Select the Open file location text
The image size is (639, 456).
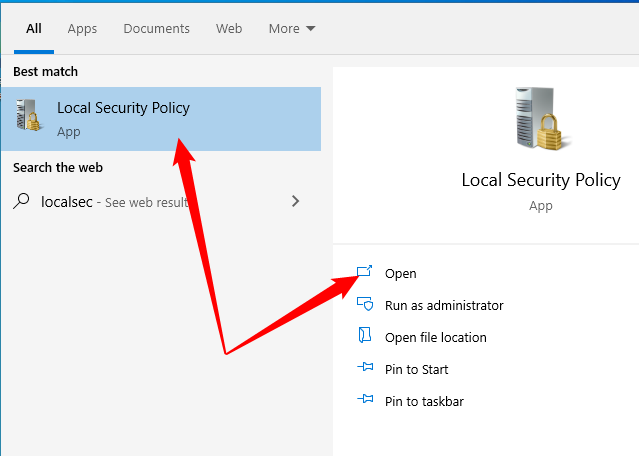click(x=436, y=337)
